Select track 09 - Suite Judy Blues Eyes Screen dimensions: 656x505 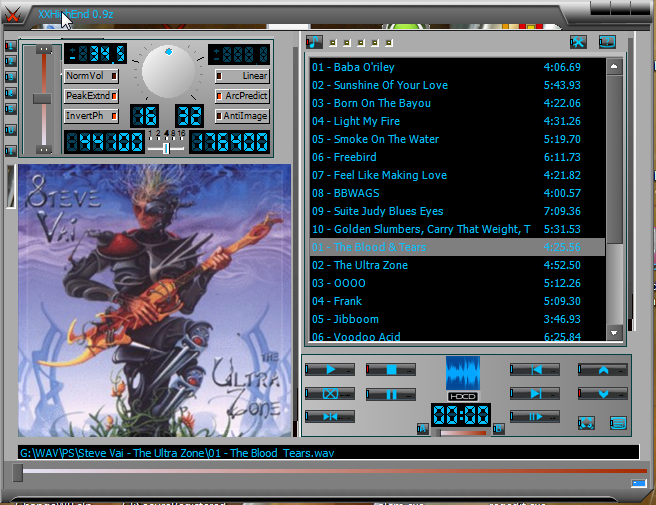(x=457, y=211)
